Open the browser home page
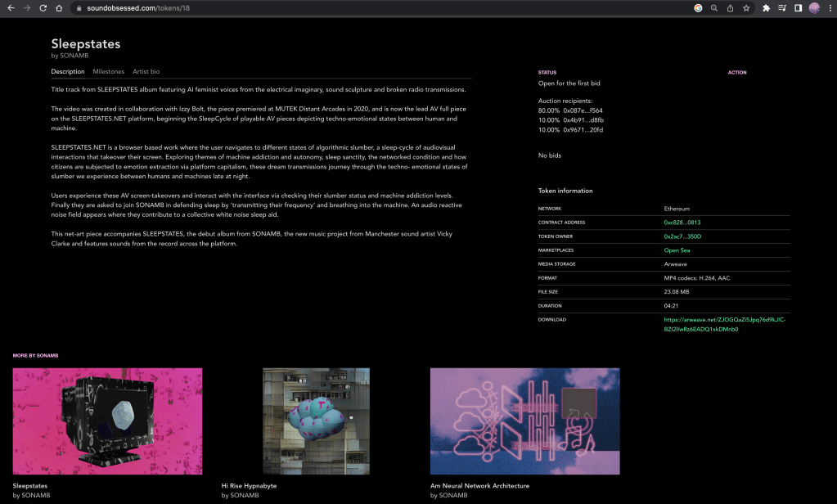 coord(59,8)
